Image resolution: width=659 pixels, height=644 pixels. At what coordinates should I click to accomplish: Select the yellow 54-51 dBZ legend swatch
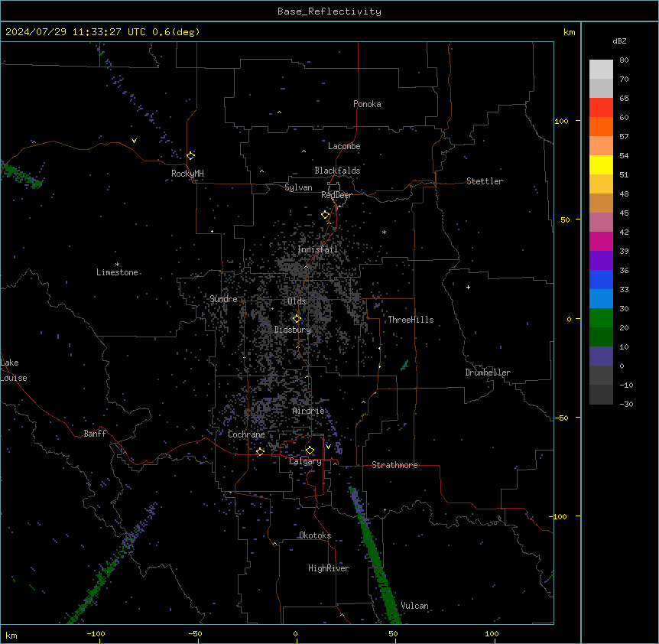(x=601, y=164)
